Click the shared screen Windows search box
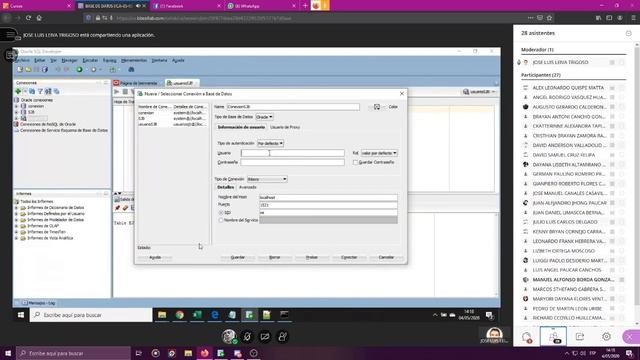 coord(91,315)
